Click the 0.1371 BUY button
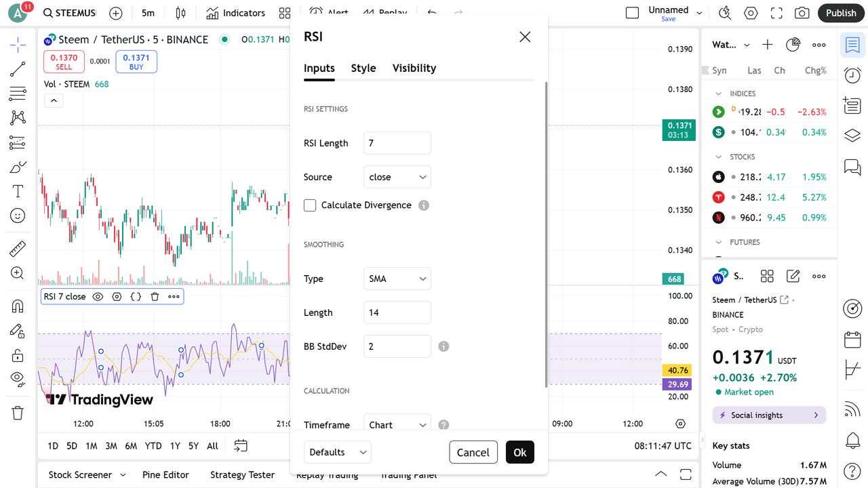 [136, 62]
